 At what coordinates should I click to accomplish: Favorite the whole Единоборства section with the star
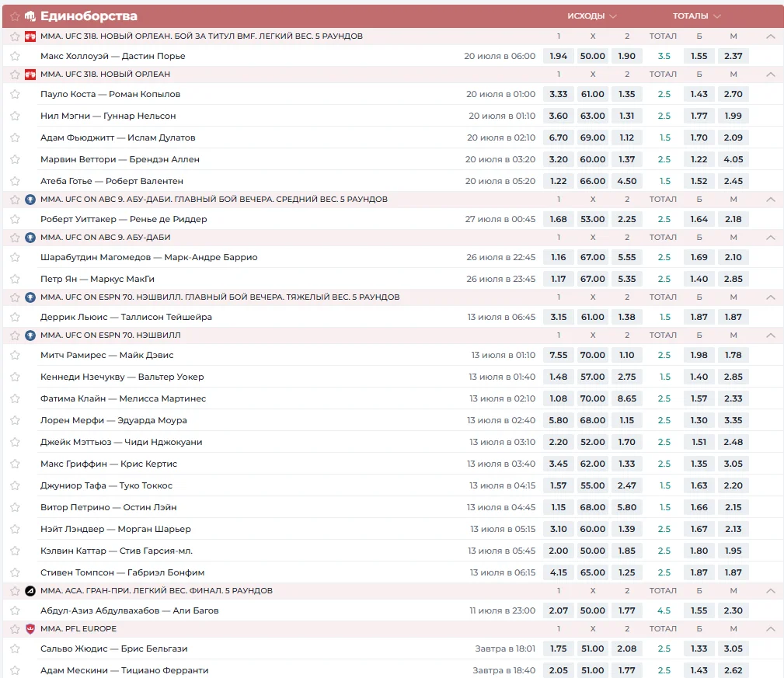15,16
